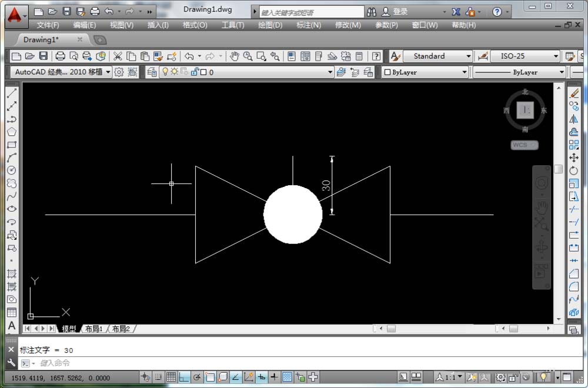The height and width of the screenshot is (388, 588).
Task: Click the drawing coordinates readout
Action: [60, 378]
